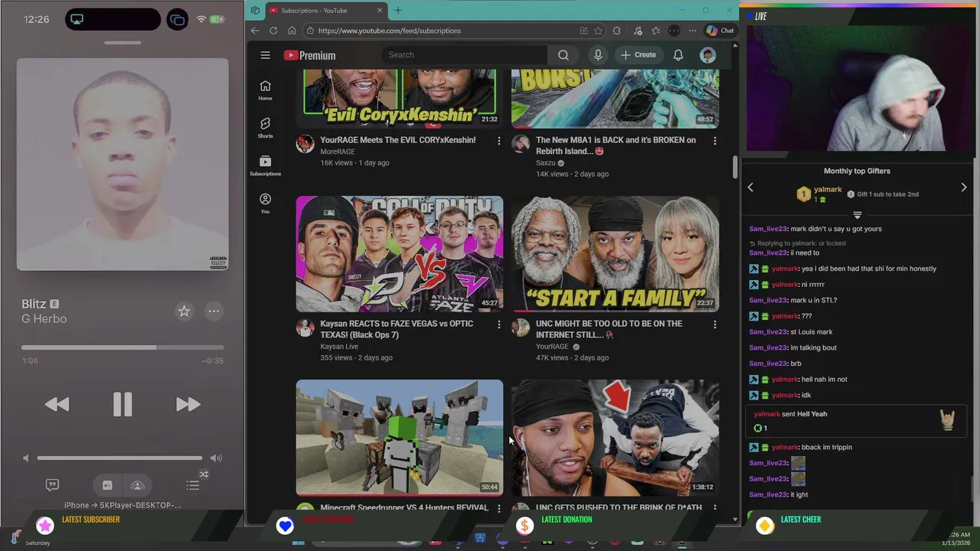Open Edge settings and more menu
The image size is (980, 551).
692,31
